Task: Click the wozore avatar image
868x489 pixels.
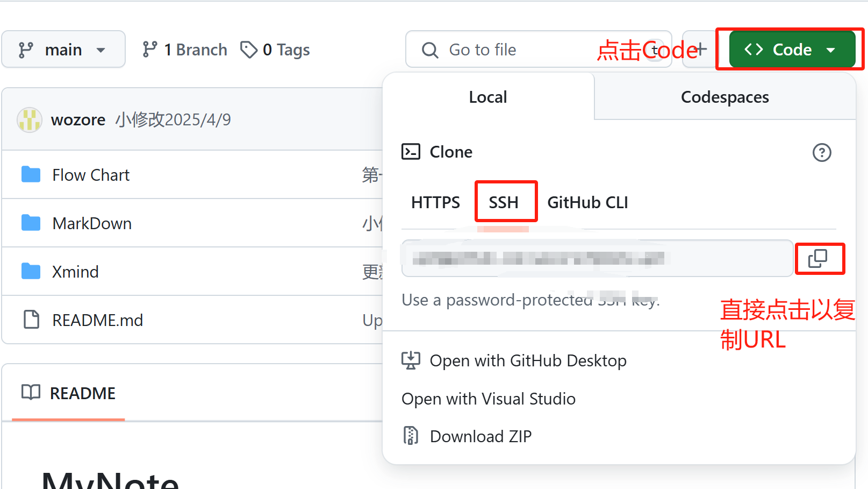Action: point(30,119)
